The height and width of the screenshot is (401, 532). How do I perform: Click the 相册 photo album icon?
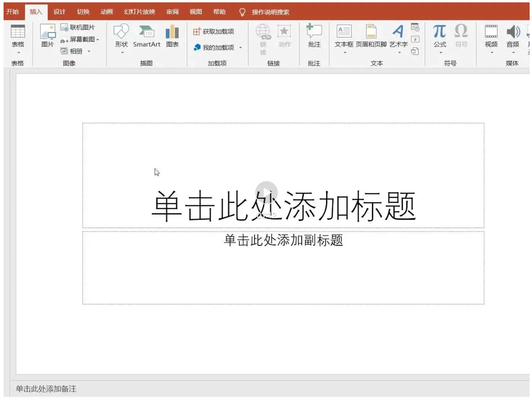pyautogui.click(x=64, y=51)
